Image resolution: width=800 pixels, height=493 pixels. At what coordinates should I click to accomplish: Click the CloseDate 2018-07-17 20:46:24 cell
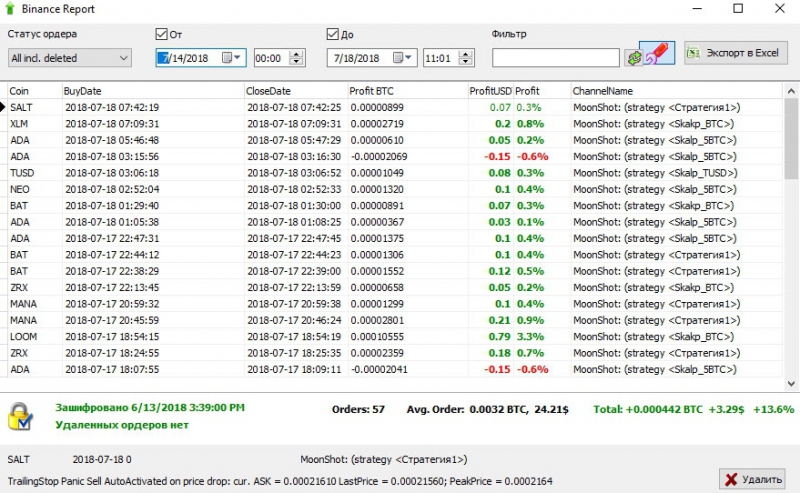(294, 320)
